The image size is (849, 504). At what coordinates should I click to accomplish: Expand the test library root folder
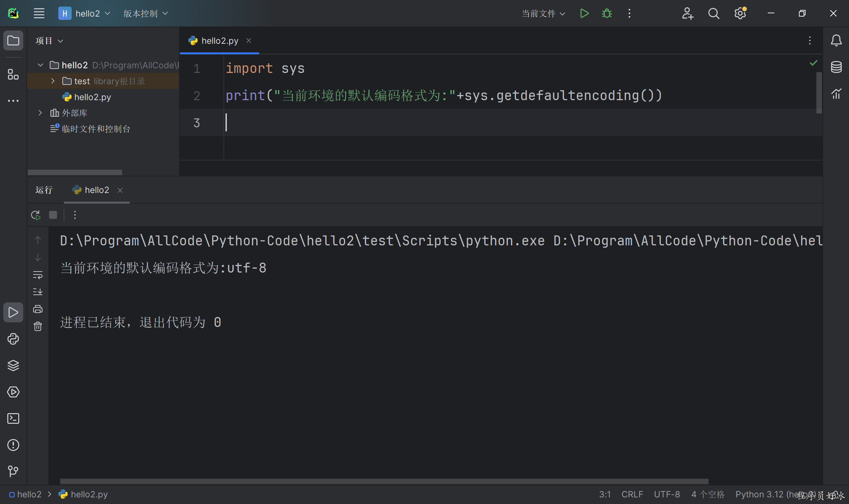coord(53,81)
